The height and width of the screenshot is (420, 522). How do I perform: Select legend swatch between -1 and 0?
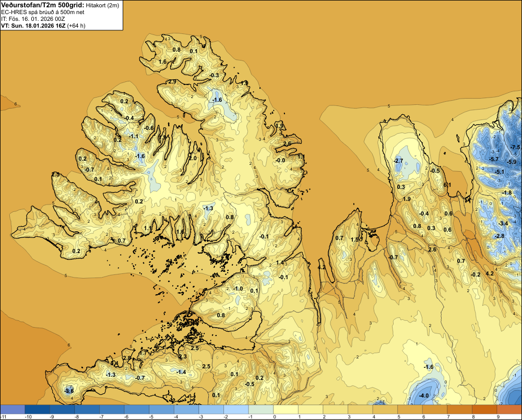[x=261, y=409]
